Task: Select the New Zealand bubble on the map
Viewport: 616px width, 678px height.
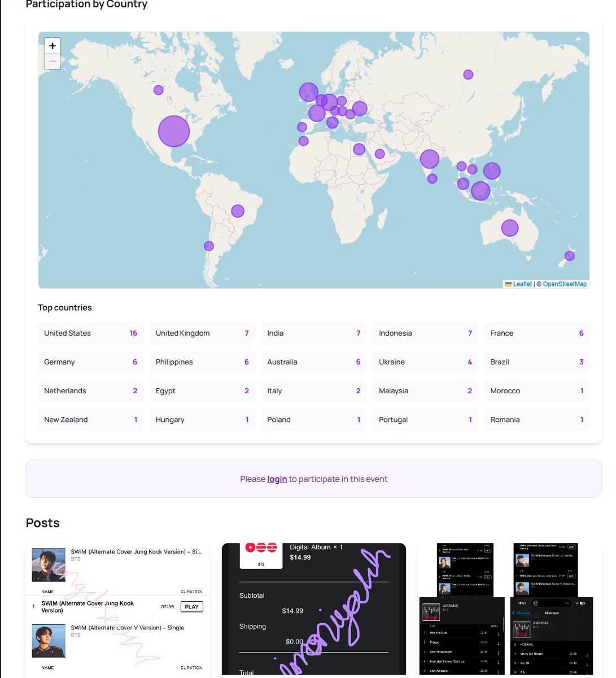Action: coord(570,256)
